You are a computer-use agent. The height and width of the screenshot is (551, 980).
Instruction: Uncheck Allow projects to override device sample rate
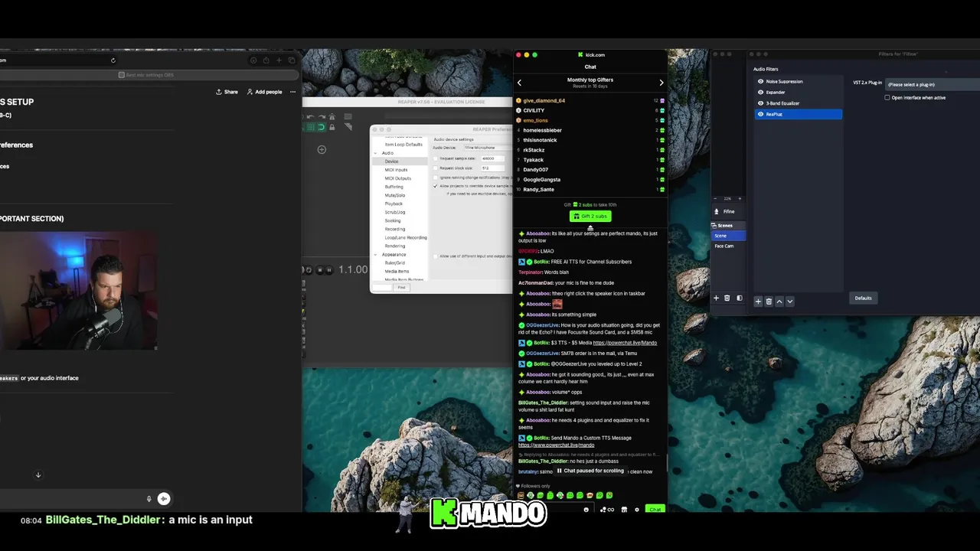point(436,186)
